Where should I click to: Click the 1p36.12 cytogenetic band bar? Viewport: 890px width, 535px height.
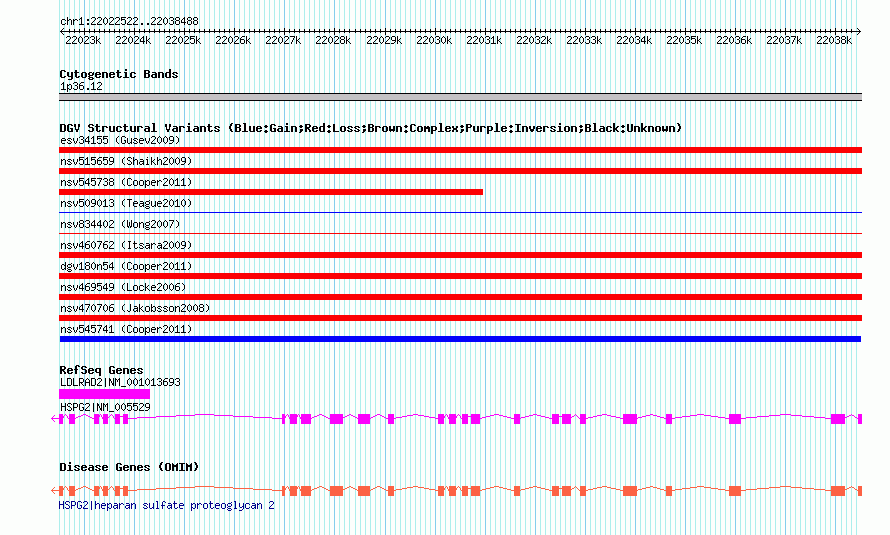pos(460,97)
